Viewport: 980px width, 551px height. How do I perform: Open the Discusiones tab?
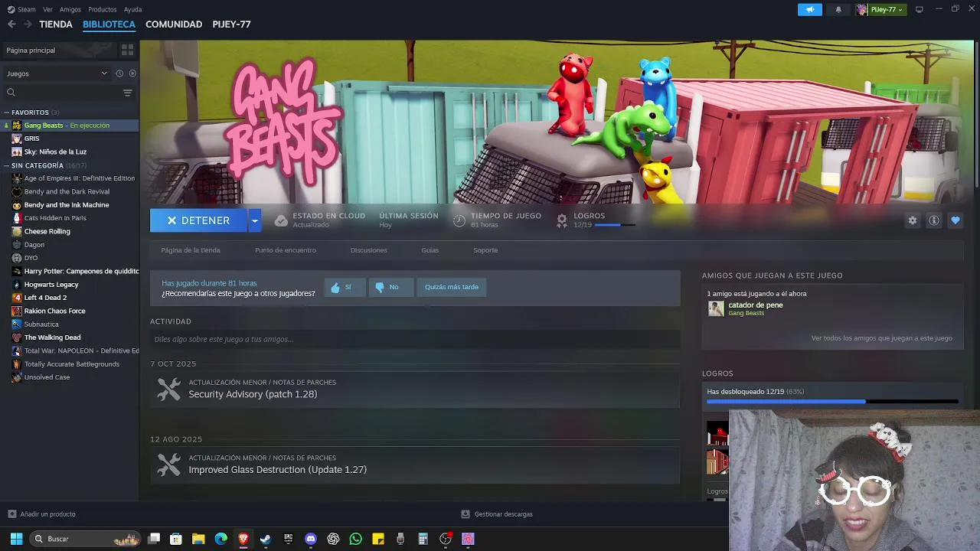[x=369, y=250]
